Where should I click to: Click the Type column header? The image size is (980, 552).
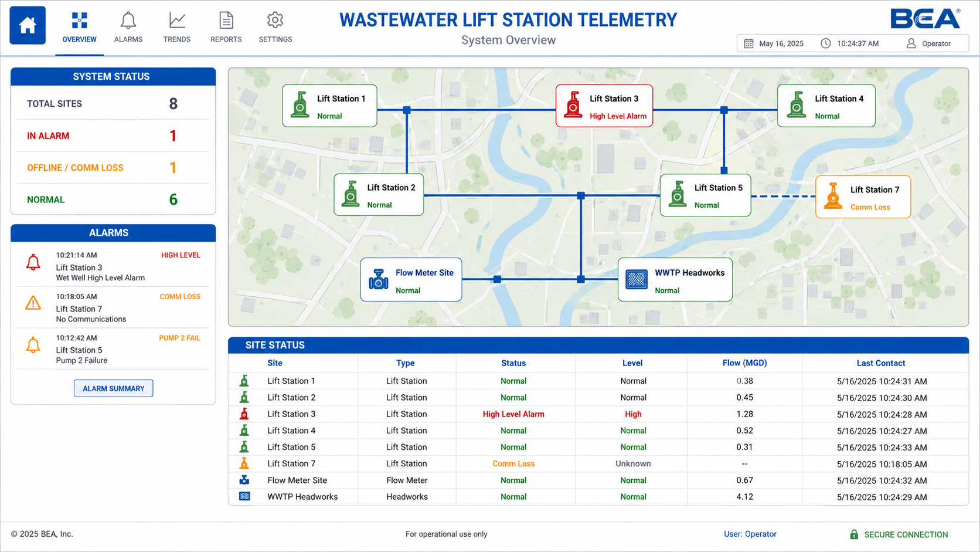[405, 363]
